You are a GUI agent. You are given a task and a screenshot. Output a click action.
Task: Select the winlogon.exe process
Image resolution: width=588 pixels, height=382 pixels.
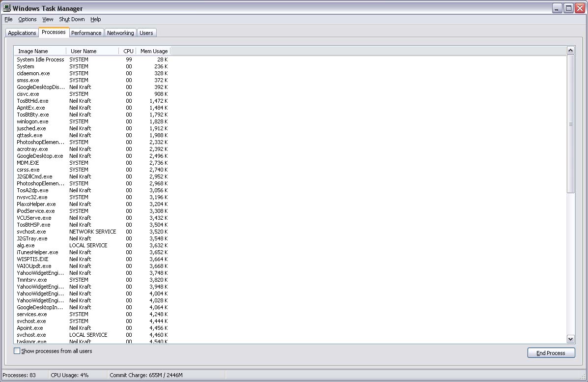[x=92, y=121]
